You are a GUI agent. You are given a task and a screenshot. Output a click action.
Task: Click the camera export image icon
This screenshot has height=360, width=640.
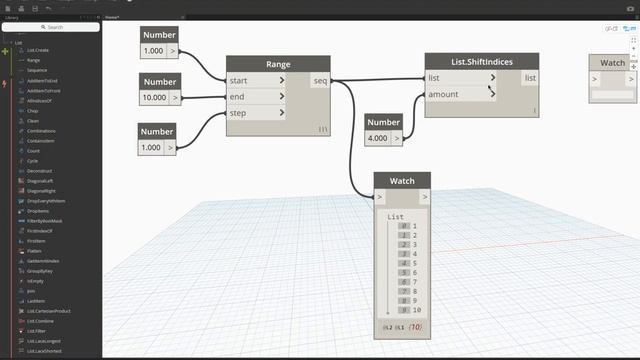(630, 8)
